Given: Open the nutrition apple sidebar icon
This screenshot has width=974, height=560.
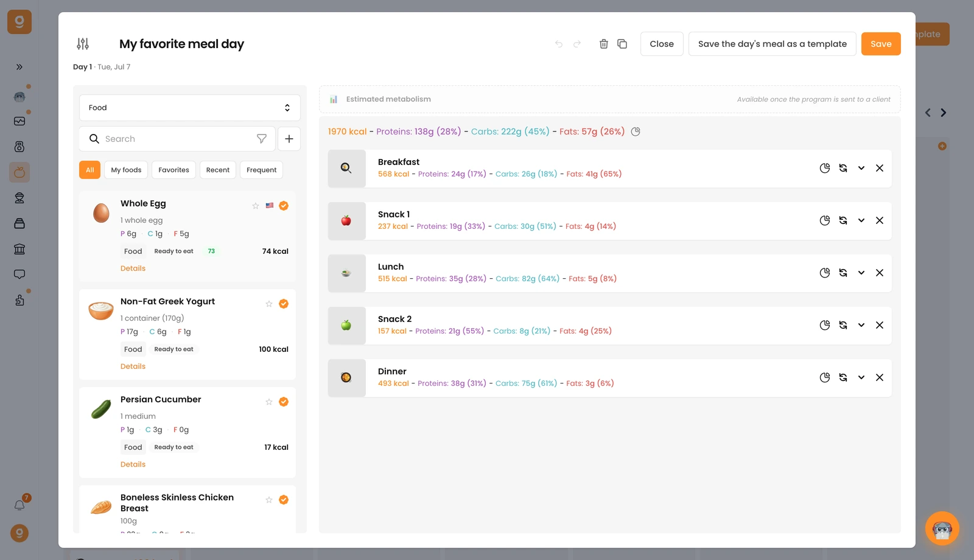Looking at the screenshot, I should [x=19, y=172].
